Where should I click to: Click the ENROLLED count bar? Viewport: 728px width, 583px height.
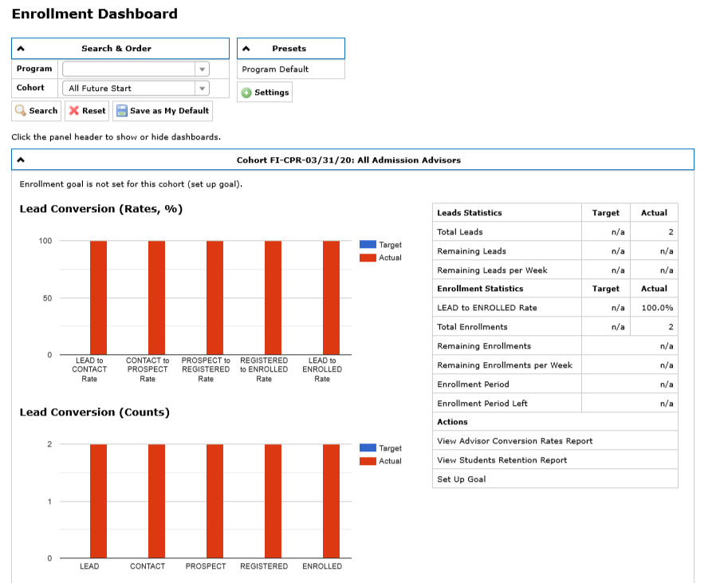(331, 501)
